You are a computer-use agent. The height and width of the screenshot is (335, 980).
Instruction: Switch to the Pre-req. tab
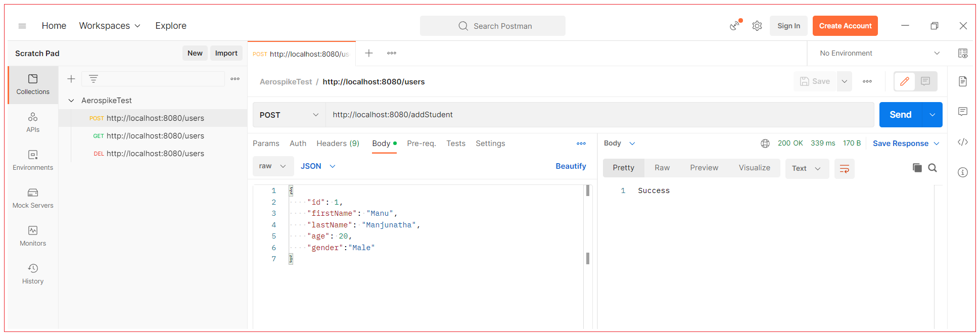tap(422, 143)
